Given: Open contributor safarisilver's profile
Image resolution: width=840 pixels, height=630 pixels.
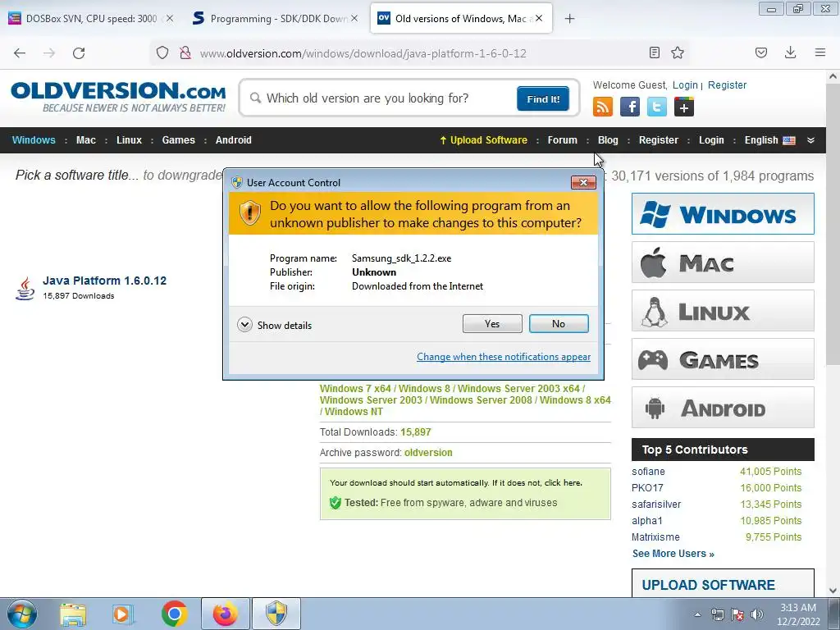Looking at the screenshot, I should [x=656, y=504].
